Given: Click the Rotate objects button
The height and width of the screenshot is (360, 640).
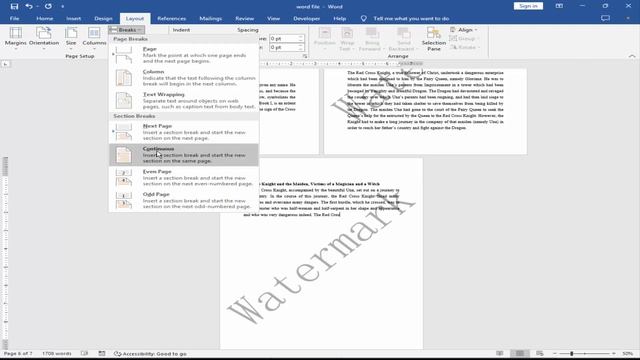Looking at the screenshot, I should pos(464,47).
